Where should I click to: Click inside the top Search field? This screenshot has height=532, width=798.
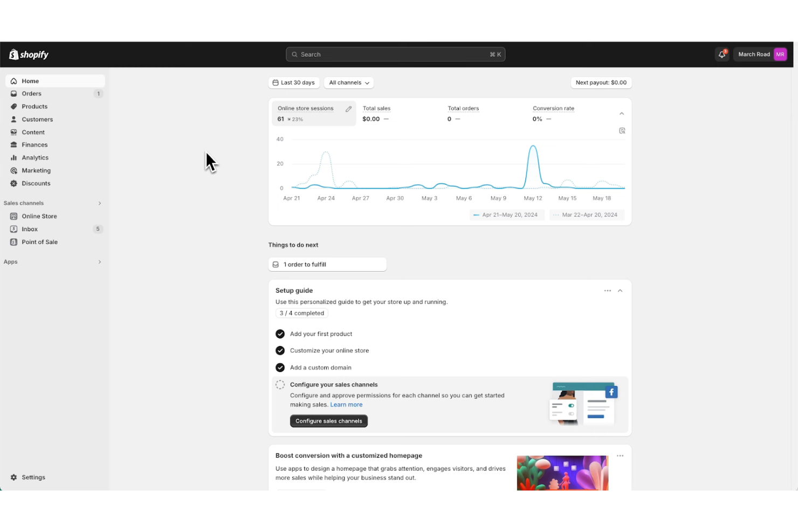[x=395, y=54]
